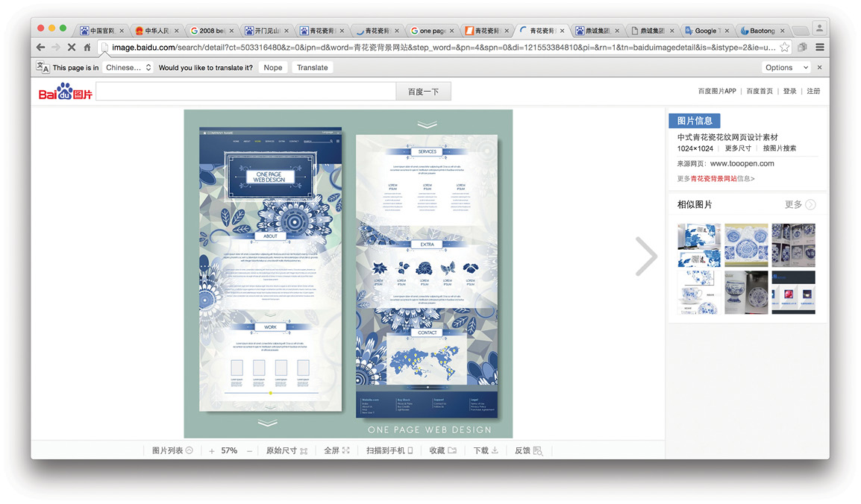861x504 pixels.
Task: Click the translate language icon
Action: pos(43,67)
